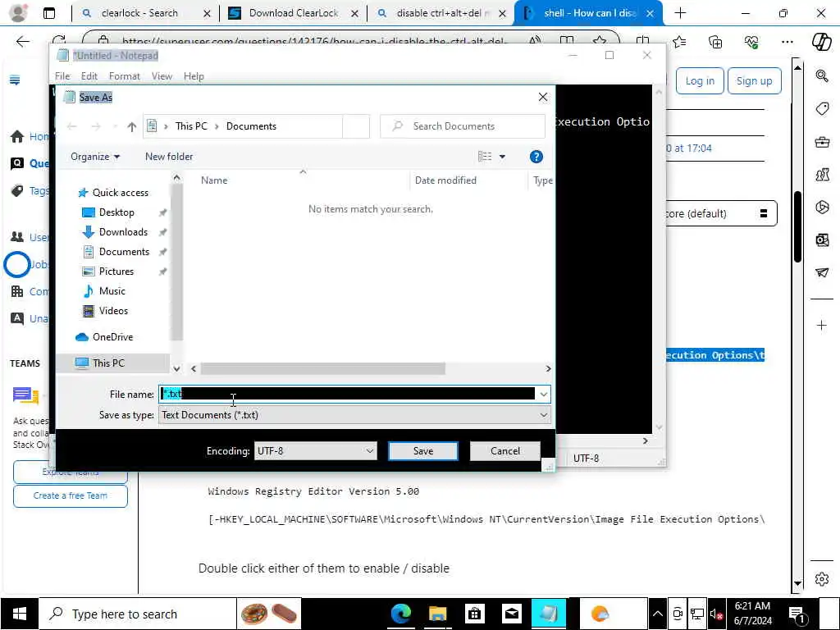Switch to the Download ClearLock browser tab
Viewport: 840px width, 630px height.
pyautogui.click(x=294, y=13)
